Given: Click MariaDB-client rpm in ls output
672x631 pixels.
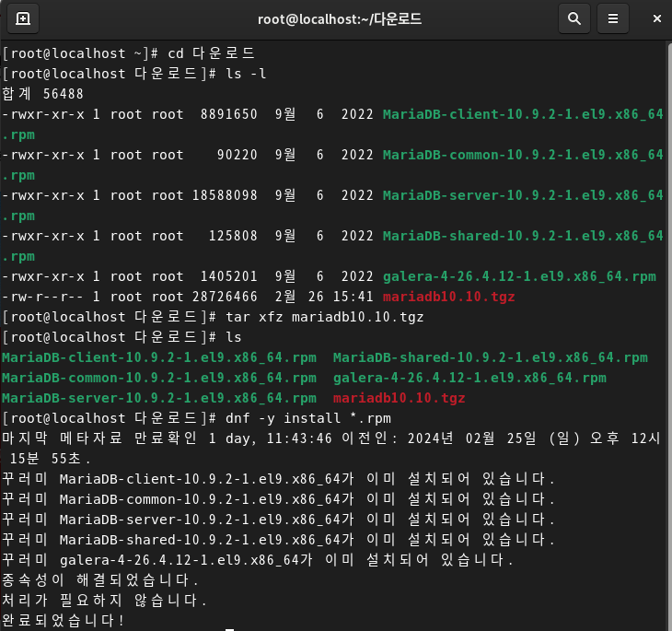Looking at the screenshot, I should tap(159, 357).
